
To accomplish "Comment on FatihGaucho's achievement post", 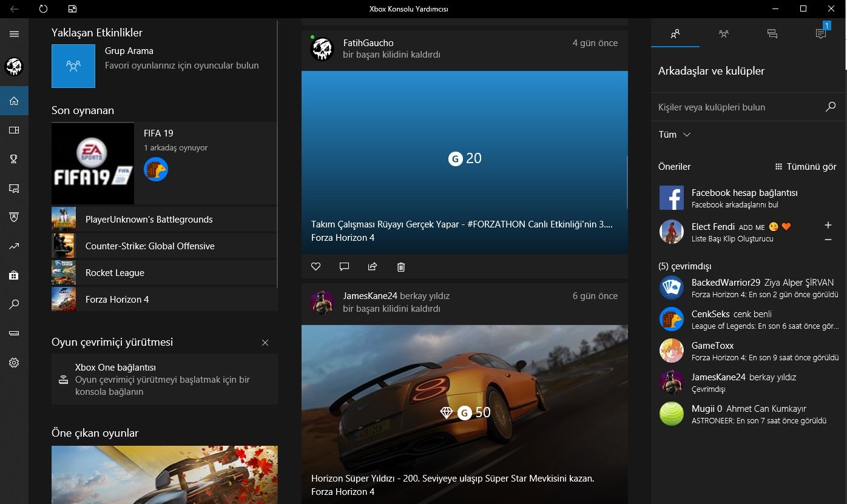I will pyautogui.click(x=344, y=266).
